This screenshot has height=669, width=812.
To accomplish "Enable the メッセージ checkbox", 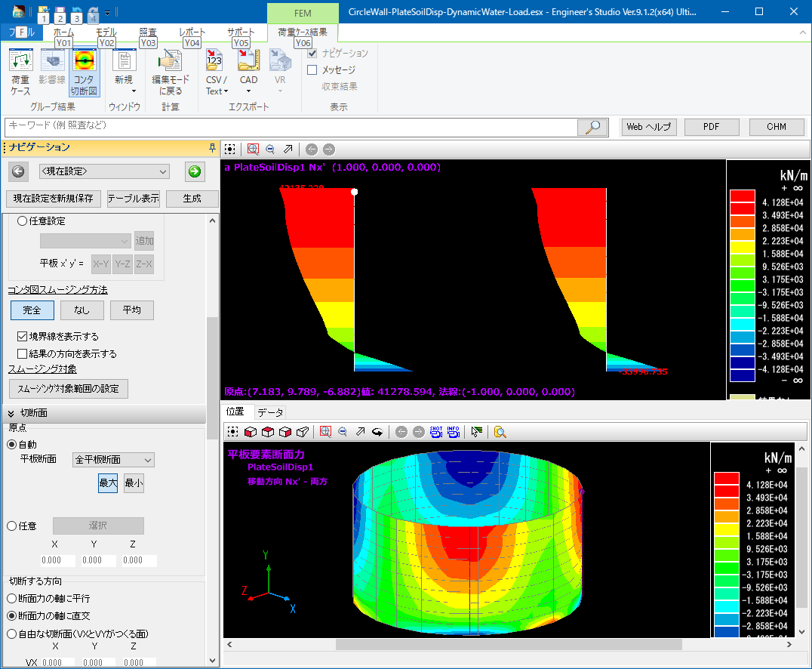I will (x=312, y=70).
